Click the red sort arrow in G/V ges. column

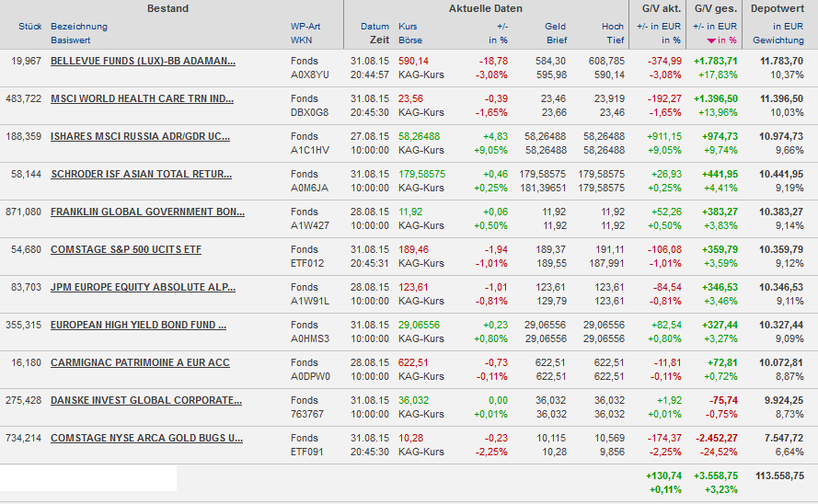711,41
